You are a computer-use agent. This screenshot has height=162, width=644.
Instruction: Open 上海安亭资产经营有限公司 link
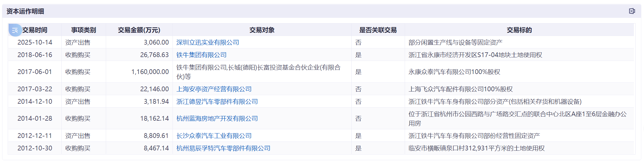coord(214,89)
